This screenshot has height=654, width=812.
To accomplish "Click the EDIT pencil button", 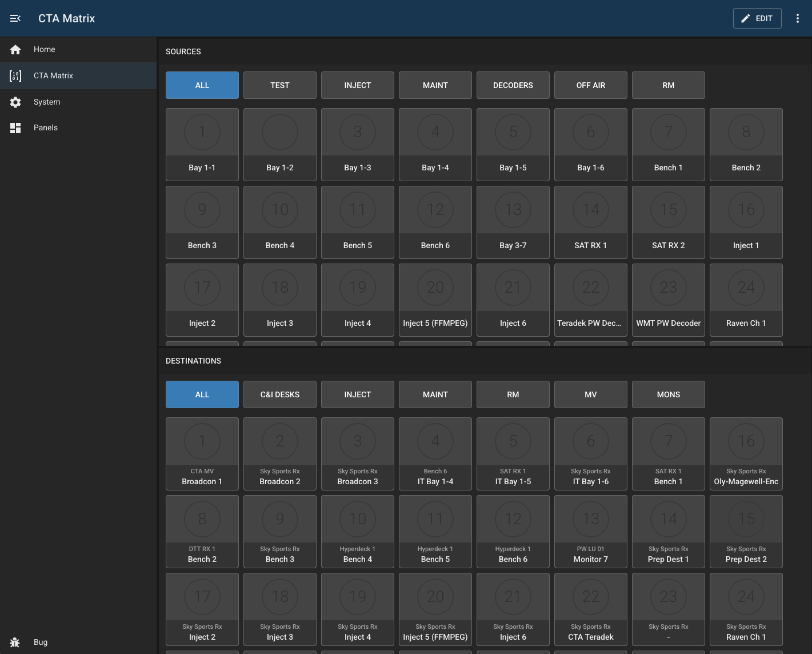I will [757, 18].
